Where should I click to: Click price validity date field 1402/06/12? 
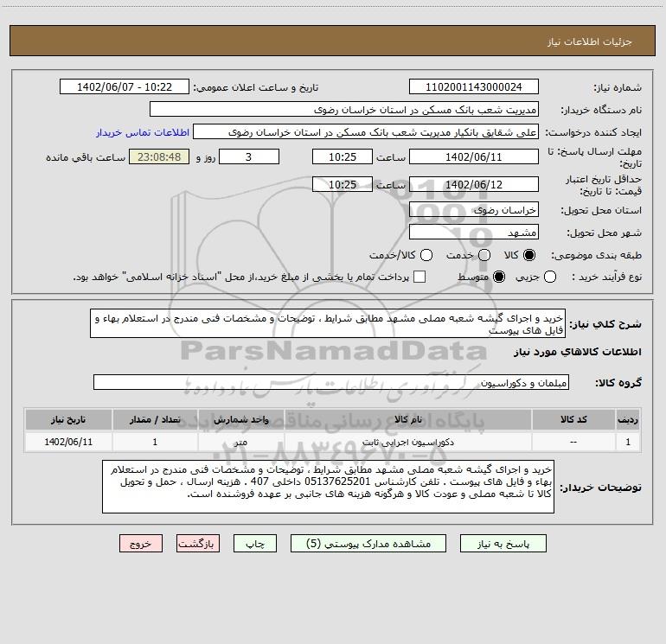pyautogui.click(x=474, y=184)
